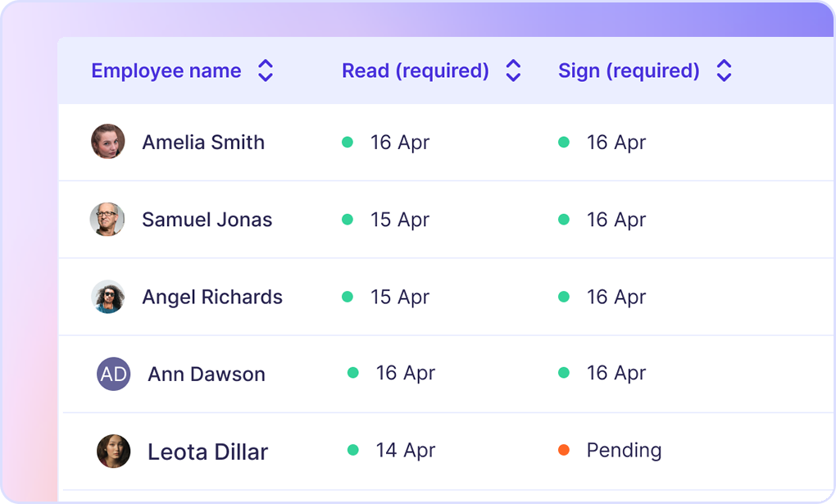Open Samuel Jonas's employee record

click(207, 220)
